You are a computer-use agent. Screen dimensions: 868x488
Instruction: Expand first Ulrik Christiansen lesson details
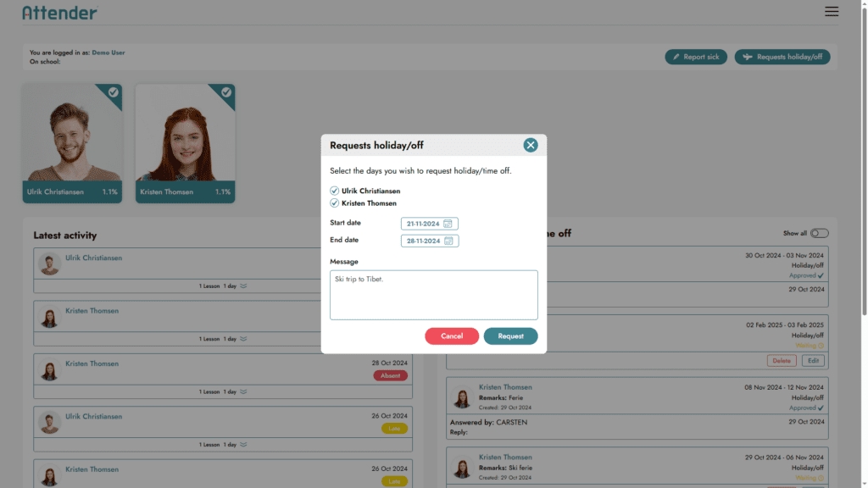pos(243,286)
